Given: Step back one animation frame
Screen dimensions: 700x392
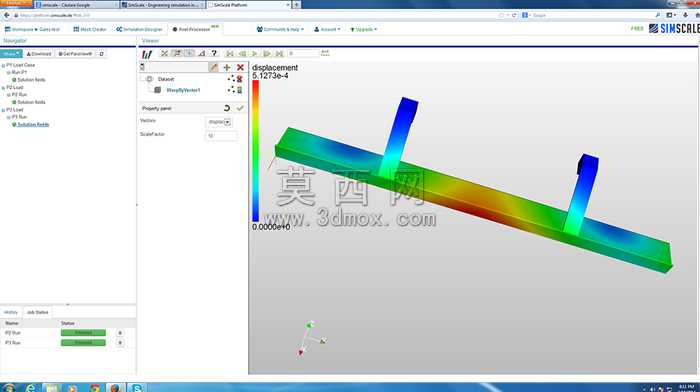Looking at the screenshot, I should (x=242, y=54).
